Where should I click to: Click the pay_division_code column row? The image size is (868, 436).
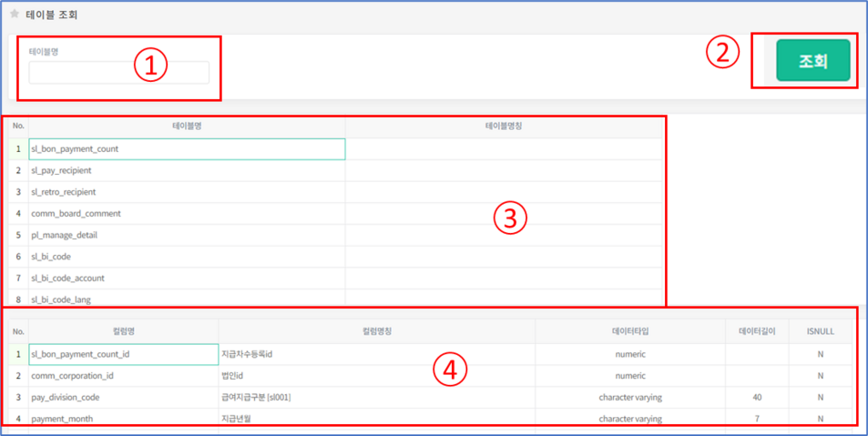[x=66, y=397]
